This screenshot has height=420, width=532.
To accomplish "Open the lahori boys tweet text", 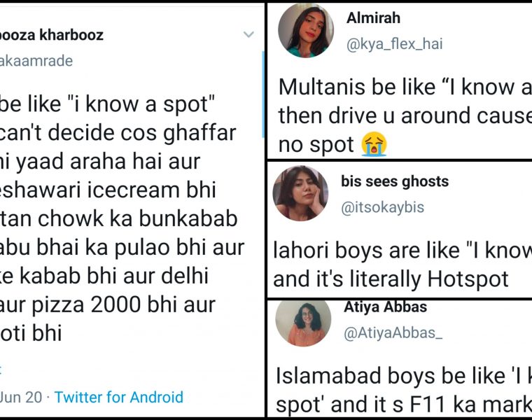I will pyautogui.click(x=402, y=265).
